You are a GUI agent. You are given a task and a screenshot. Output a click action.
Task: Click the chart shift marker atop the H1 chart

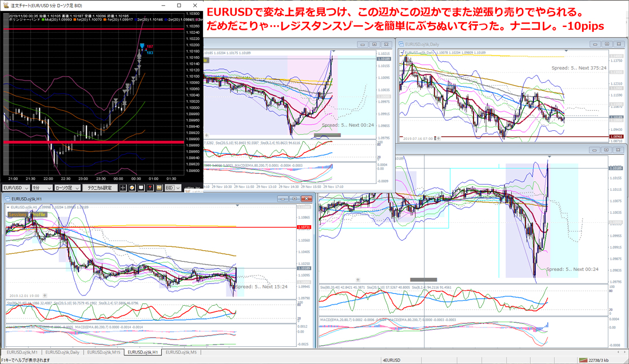(x=237, y=206)
